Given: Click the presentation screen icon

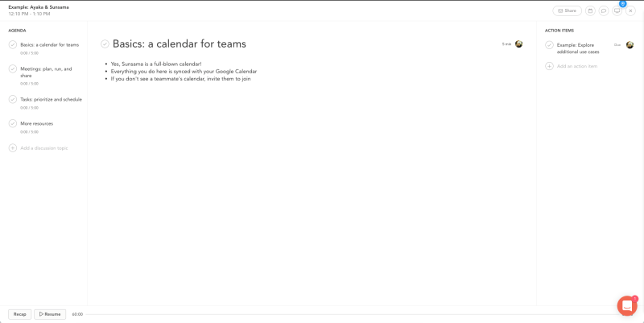Looking at the screenshot, I should (x=617, y=11).
